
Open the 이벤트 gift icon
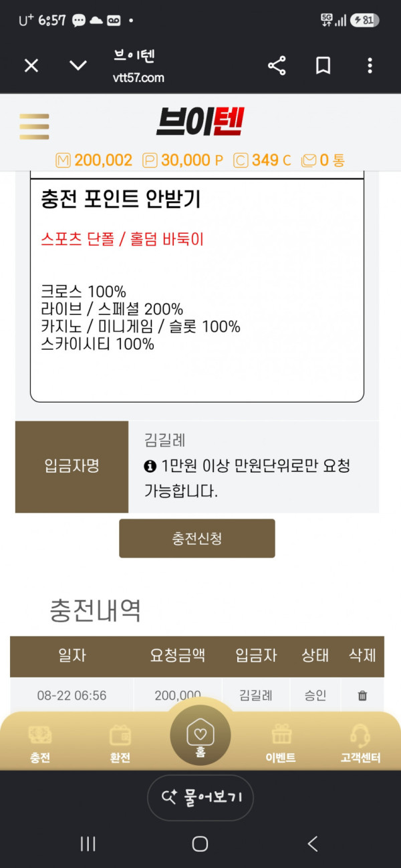click(x=281, y=744)
